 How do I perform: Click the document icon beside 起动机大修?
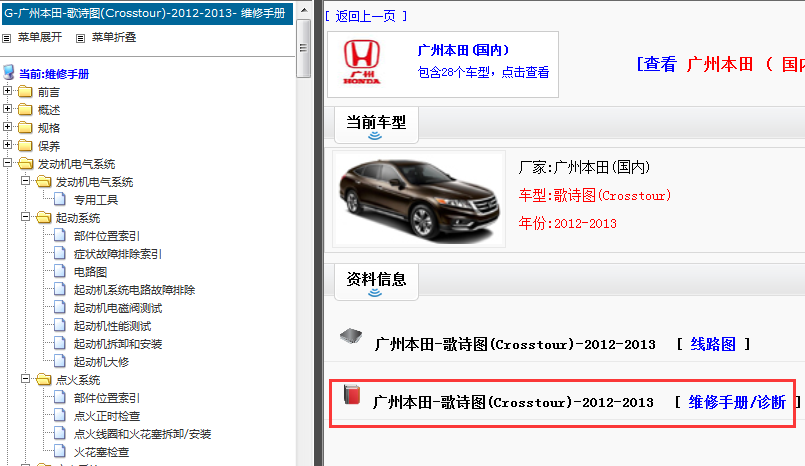point(60,361)
